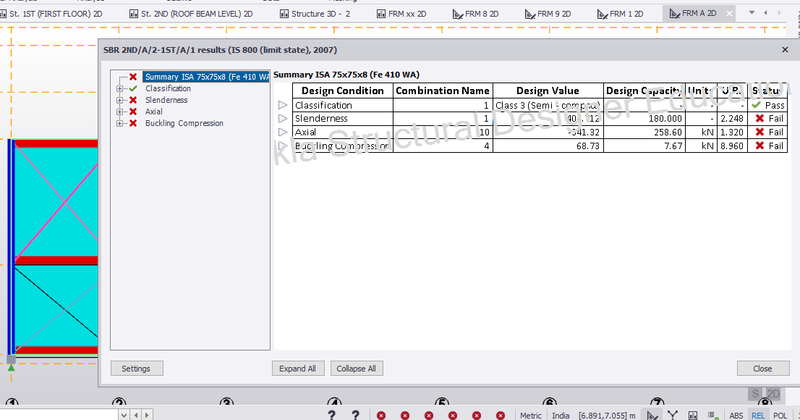Expand the Slenderness tree node
This screenshot has width=800, height=420.
119,100
